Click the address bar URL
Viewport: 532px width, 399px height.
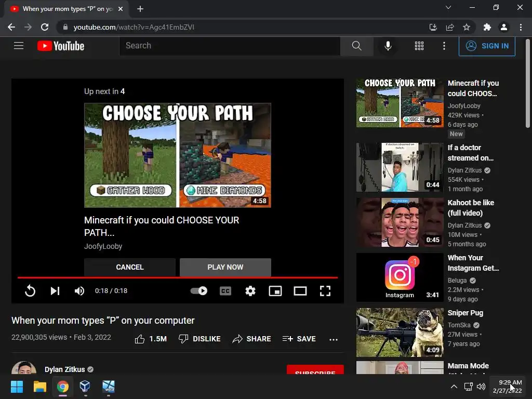click(x=134, y=27)
